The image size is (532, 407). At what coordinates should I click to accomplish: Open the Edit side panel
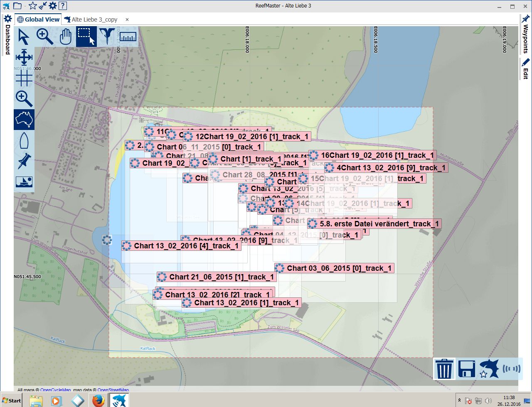(526, 69)
